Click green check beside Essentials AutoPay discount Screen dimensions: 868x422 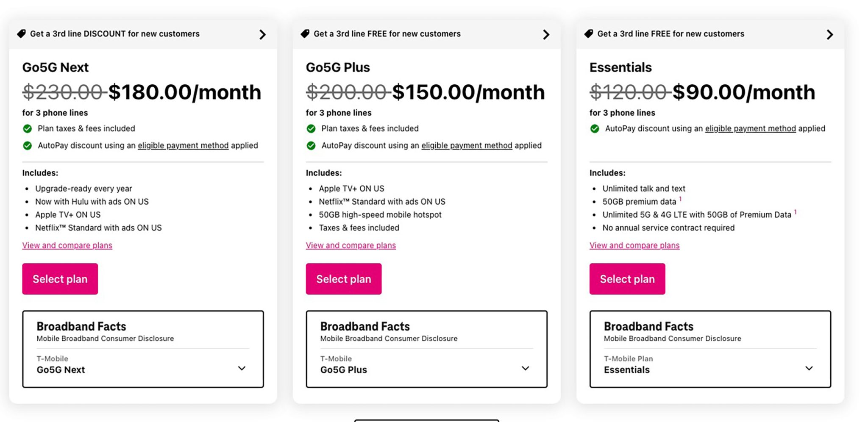595,129
